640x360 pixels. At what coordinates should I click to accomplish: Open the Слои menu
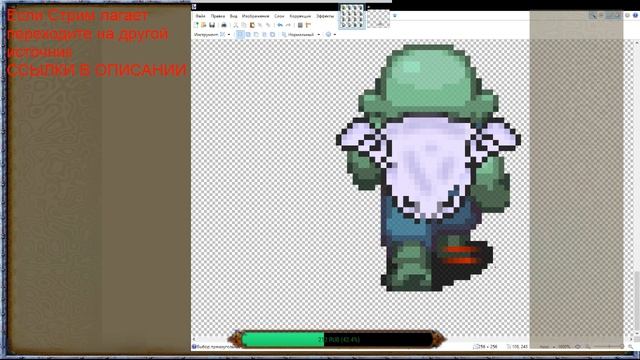pyautogui.click(x=279, y=16)
